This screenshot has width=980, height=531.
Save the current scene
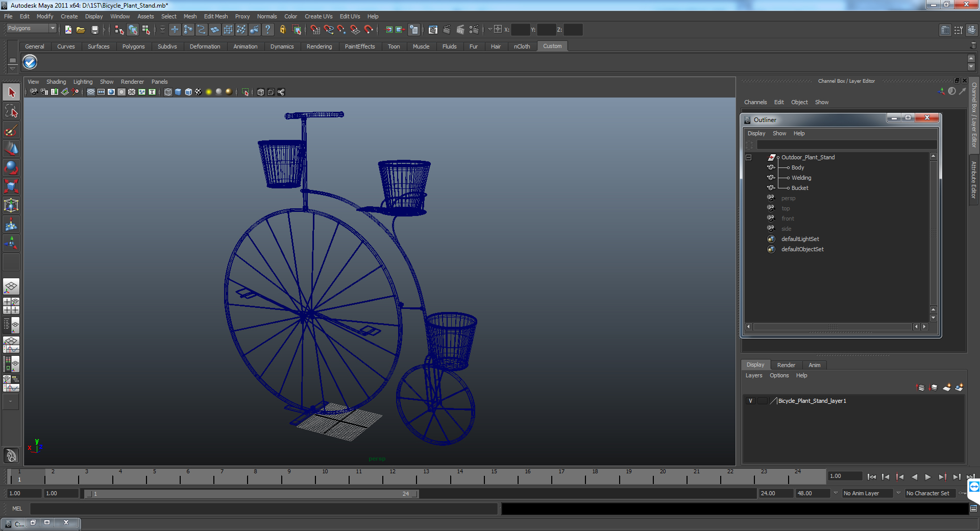click(94, 30)
